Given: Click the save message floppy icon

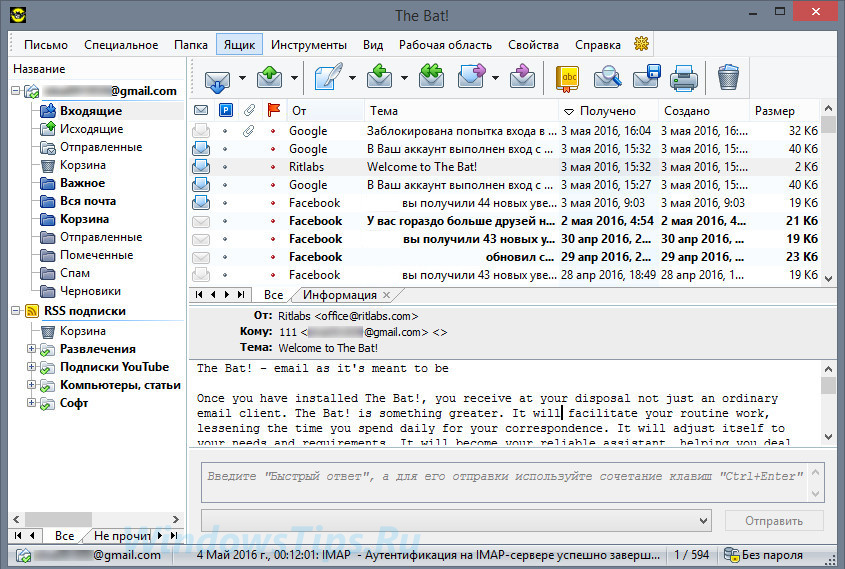Looking at the screenshot, I should coord(647,77).
